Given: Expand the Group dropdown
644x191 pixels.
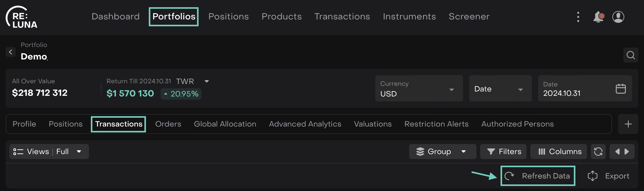Looking at the screenshot, I should tap(442, 152).
